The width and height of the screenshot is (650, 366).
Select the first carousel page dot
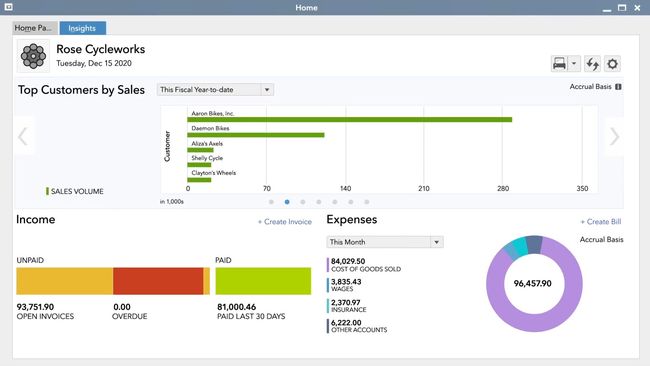tap(271, 202)
